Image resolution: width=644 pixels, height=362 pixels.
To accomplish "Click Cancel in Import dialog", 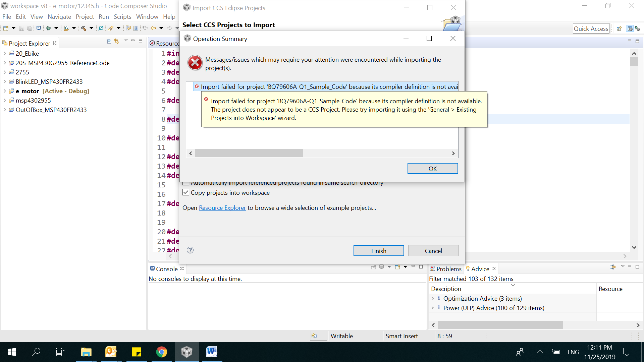I will (x=433, y=251).
